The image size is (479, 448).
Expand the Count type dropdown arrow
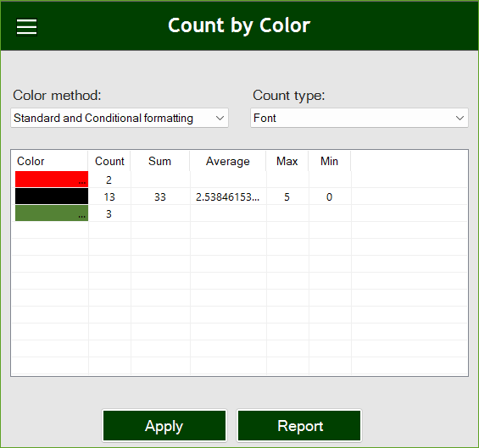(x=460, y=118)
